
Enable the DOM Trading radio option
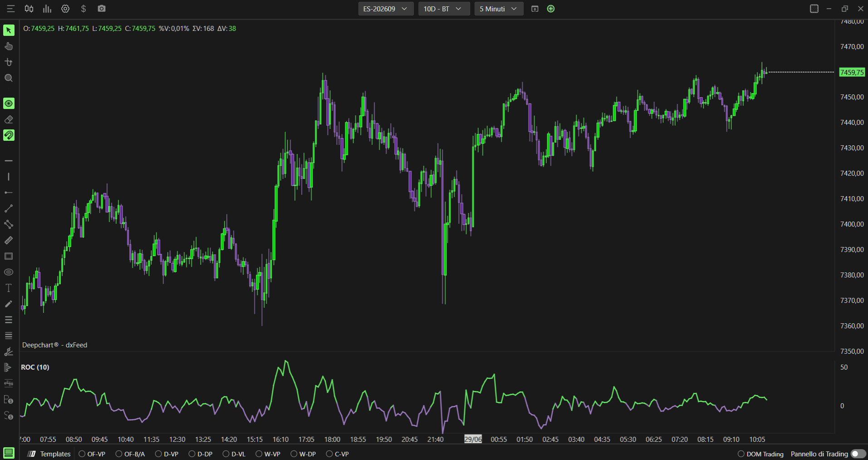(761, 454)
